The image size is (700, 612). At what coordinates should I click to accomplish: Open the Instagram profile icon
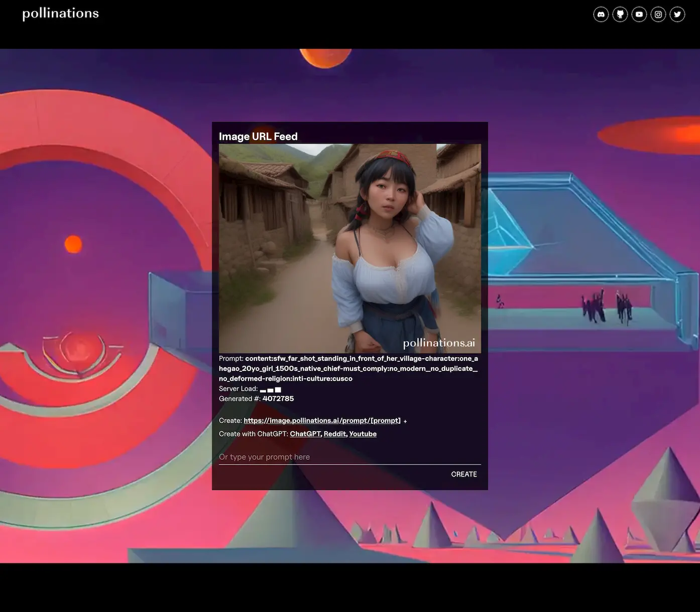[658, 14]
